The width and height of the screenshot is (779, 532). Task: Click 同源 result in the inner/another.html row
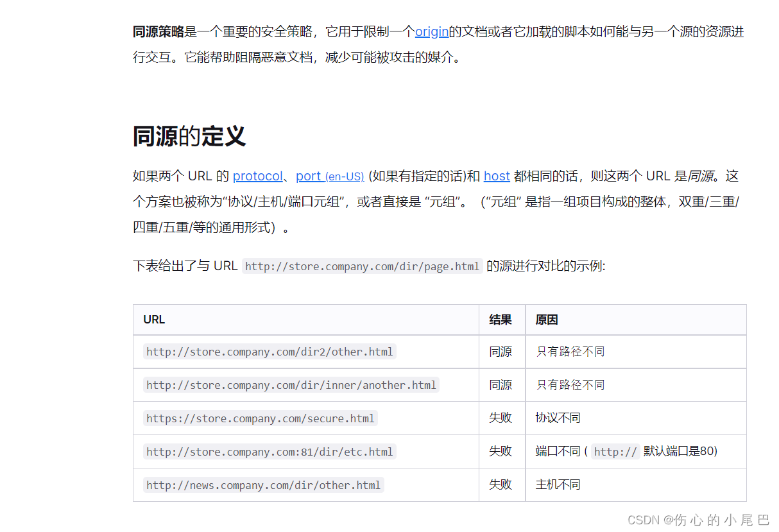click(501, 385)
